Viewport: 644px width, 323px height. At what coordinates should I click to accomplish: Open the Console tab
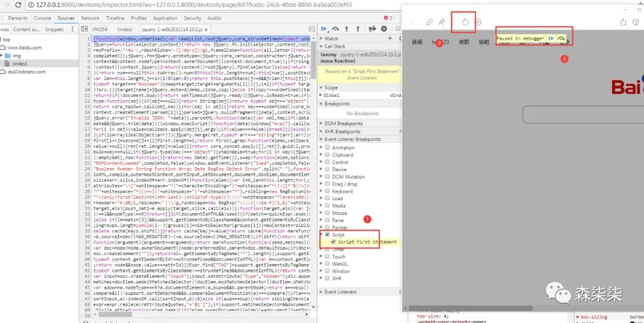[x=42, y=18]
